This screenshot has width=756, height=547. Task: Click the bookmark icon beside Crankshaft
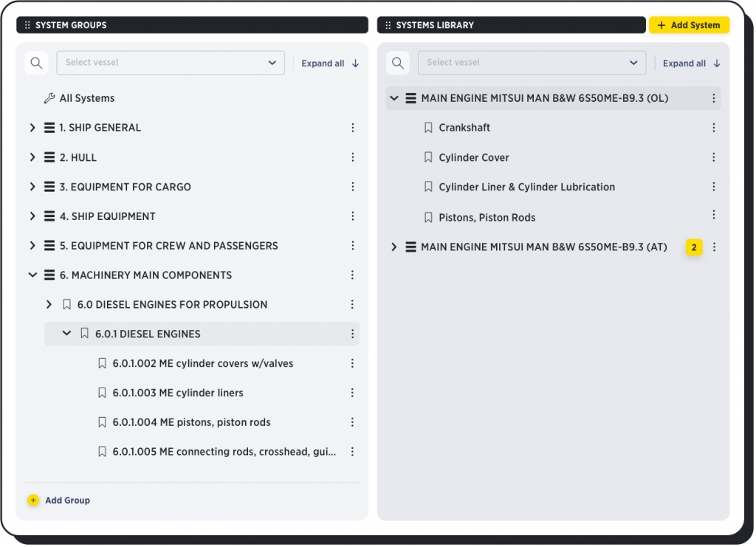(428, 127)
